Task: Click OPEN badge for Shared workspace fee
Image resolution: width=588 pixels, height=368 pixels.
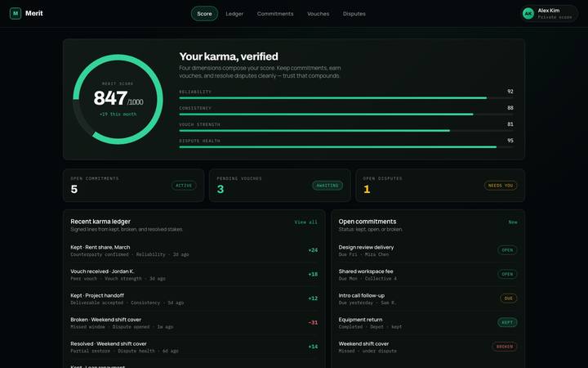Action: [x=507, y=274]
